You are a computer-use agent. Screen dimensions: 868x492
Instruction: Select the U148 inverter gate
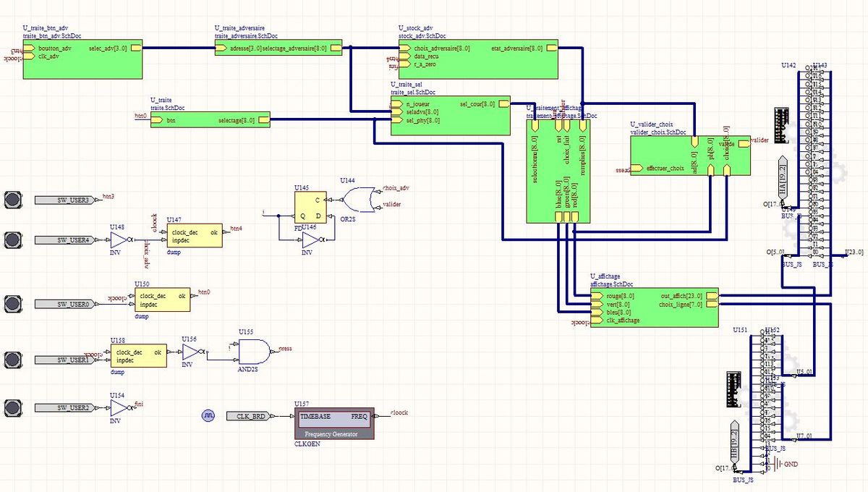(120, 239)
